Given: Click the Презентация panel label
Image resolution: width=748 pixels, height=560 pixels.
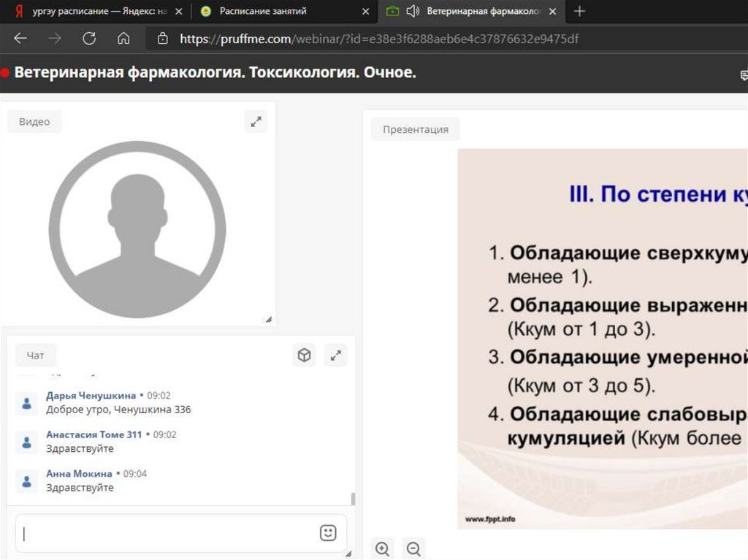Looking at the screenshot, I should click(x=416, y=129).
